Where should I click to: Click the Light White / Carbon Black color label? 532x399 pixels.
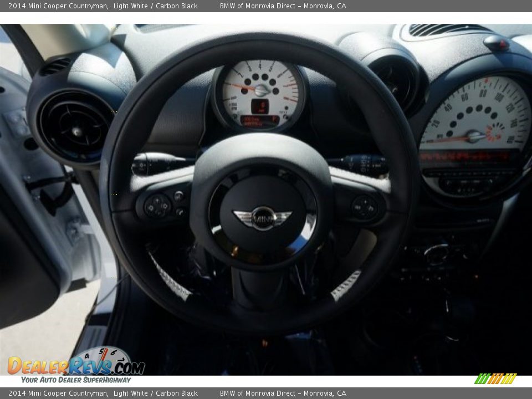tap(155, 7)
